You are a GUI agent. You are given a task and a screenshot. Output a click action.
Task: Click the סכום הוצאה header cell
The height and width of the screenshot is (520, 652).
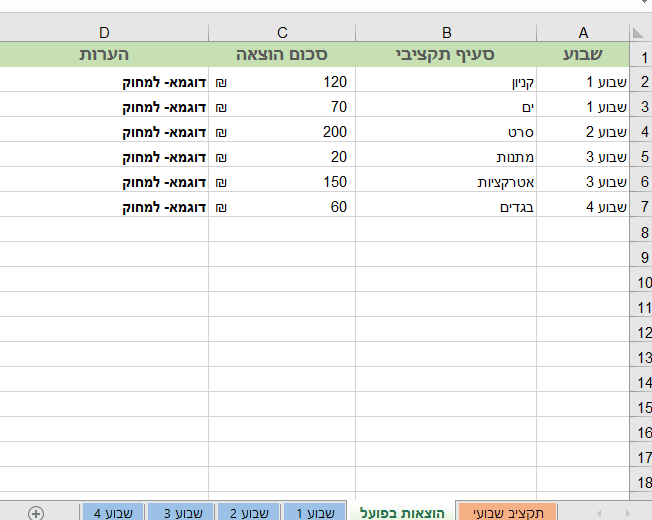tap(282, 54)
